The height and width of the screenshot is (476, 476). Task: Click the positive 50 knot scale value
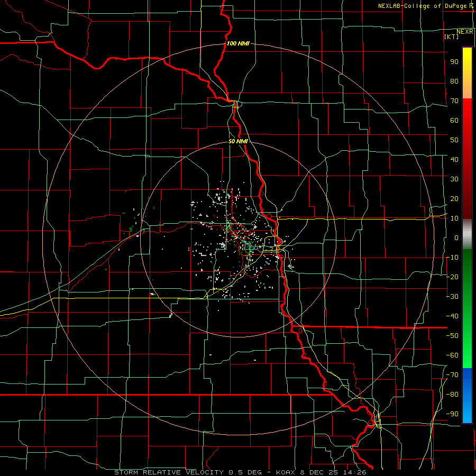coord(454,140)
